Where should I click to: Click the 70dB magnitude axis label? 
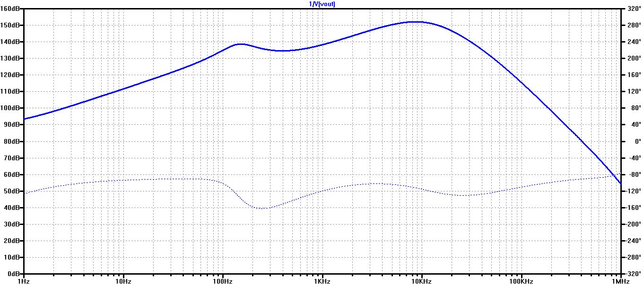pos(11,158)
